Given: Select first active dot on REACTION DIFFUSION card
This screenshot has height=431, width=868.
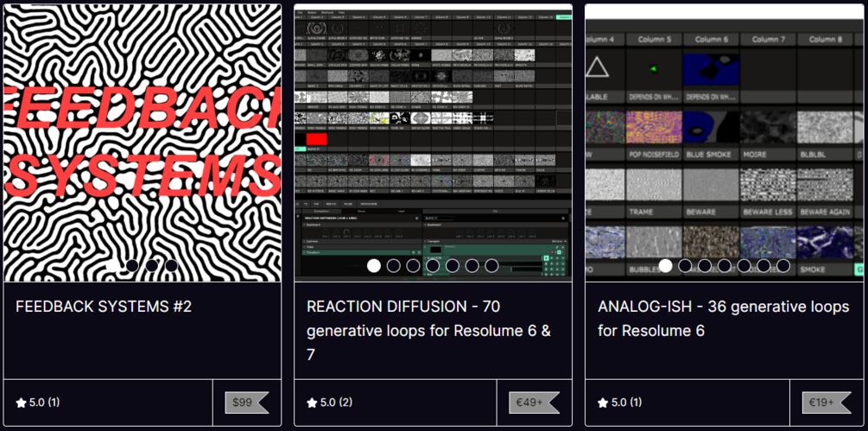Looking at the screenshot, I should 374,265.
